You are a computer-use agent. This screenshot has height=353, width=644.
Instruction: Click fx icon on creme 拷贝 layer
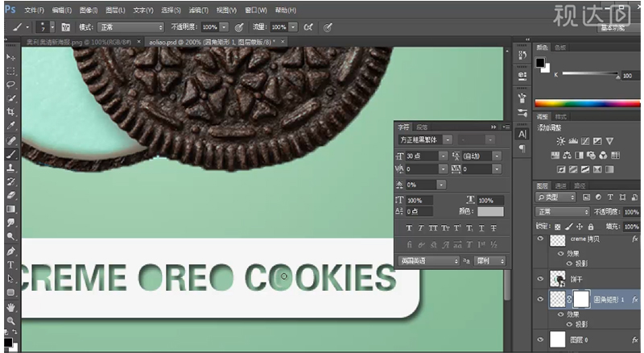coord(635,239)
